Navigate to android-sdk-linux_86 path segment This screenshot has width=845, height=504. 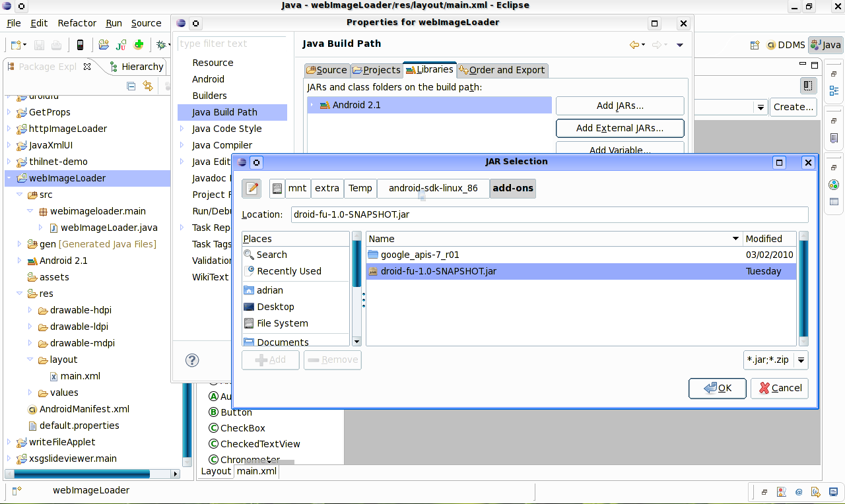tap(433, 188)
